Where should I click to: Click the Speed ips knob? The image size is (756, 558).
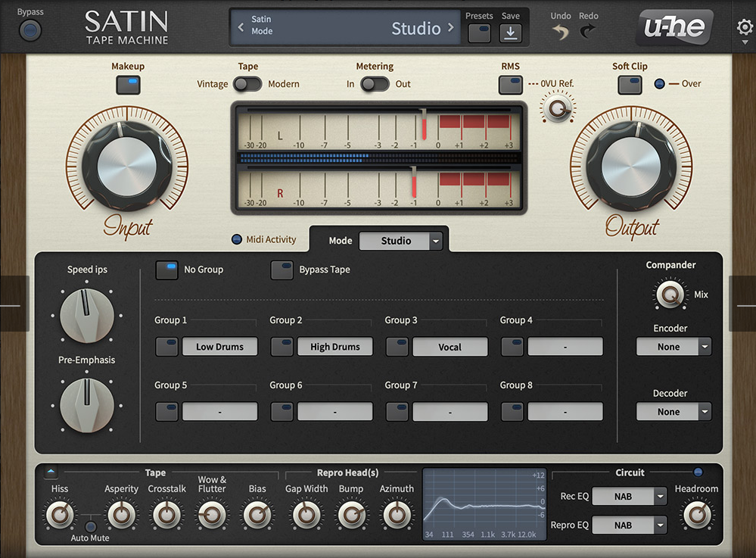tap(87, 316)
